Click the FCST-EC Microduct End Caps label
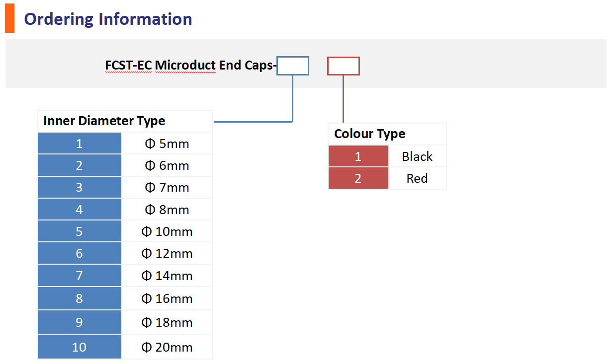 coord(190,65)
